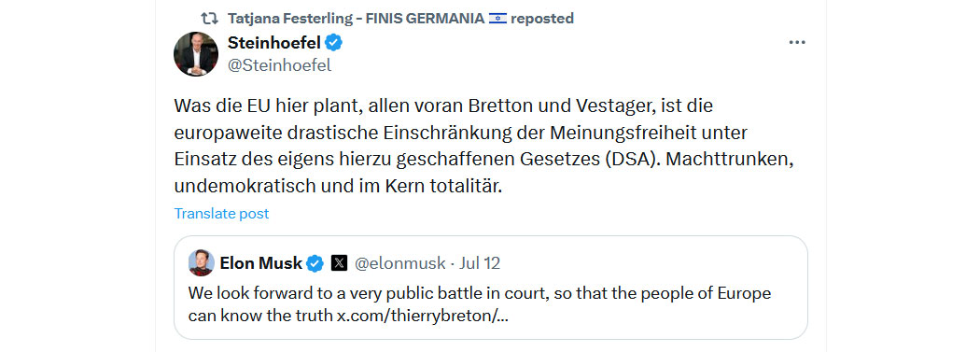Click the 'Jul 12' timestamp
Viewport: 980px width, 352px height.
pos(480,263)
